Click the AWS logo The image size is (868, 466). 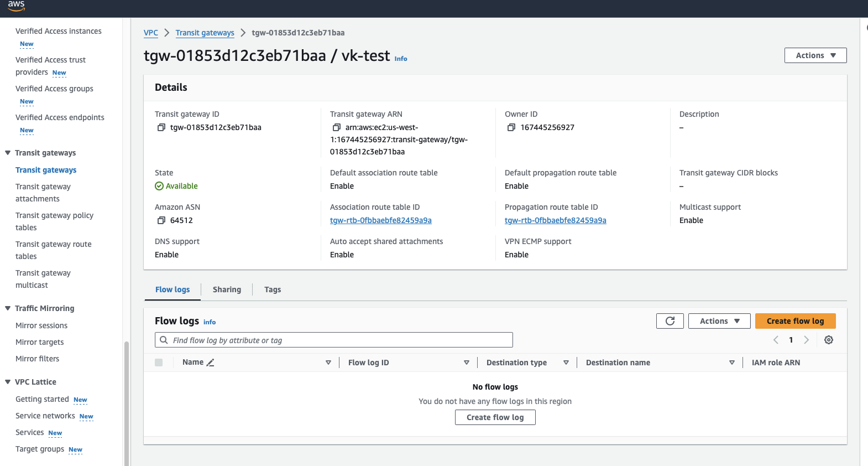[16, 7]
